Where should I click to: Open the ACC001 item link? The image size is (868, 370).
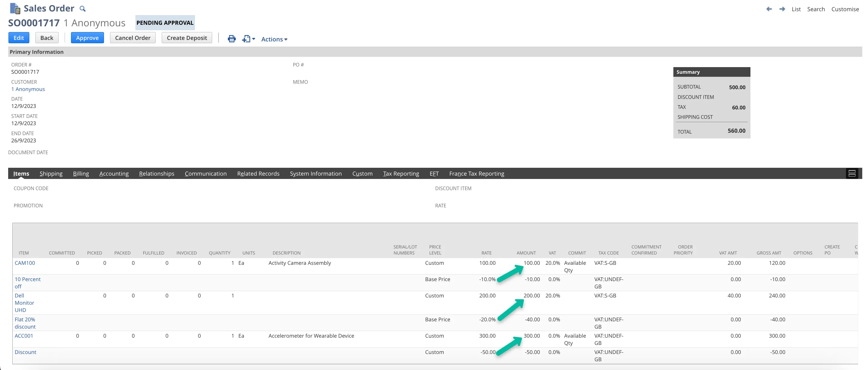(24, 336)
